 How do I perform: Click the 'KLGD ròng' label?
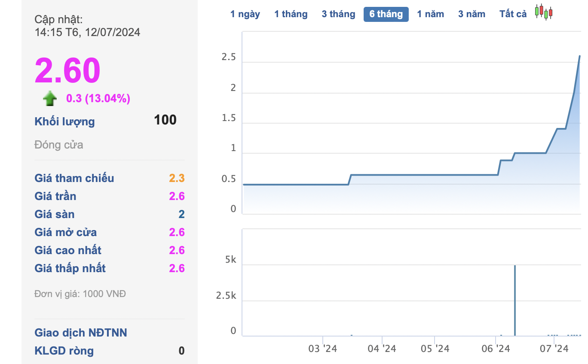pos(64,351)
